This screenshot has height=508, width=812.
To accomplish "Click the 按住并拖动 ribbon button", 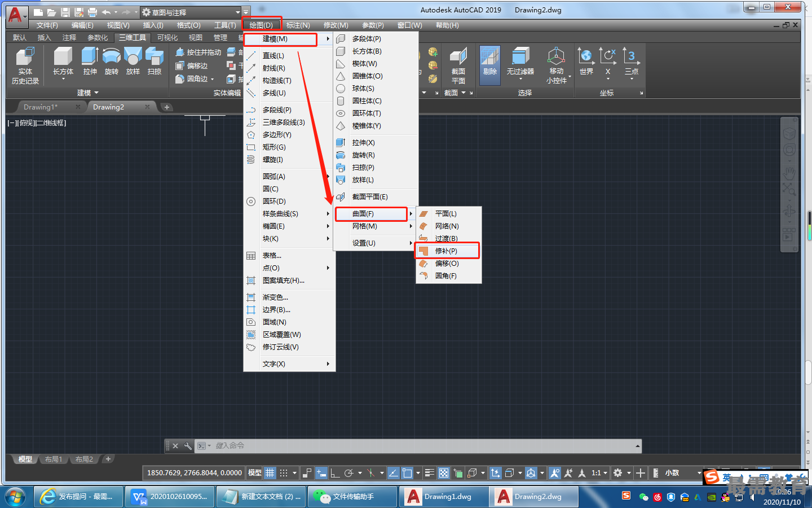I will click(198, 52).
